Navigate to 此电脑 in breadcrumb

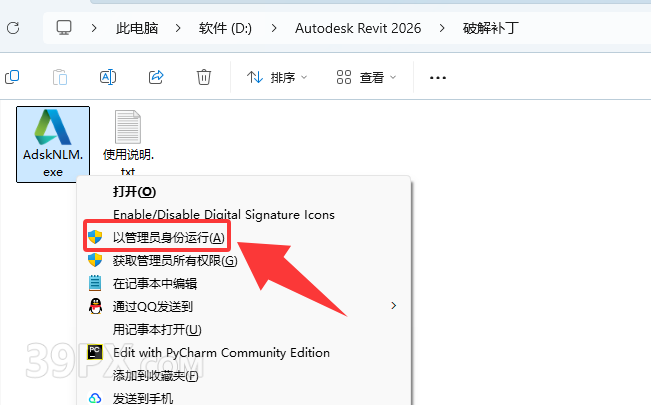[137, 28]
